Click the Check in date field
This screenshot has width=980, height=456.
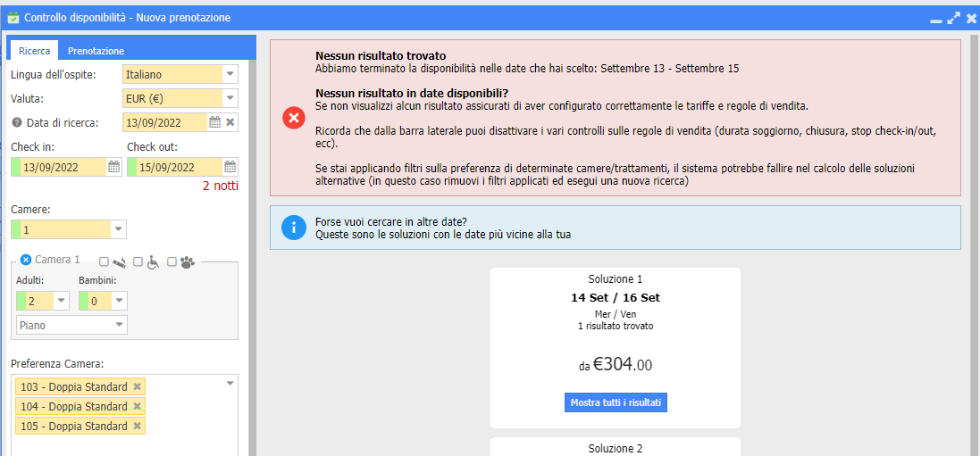pyautogui.click(x=59, y=167)
